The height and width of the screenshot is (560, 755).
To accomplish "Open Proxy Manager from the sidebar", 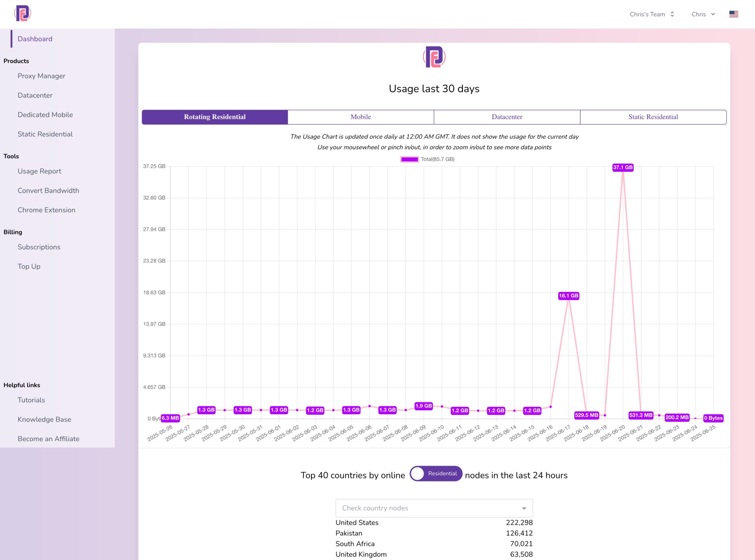I will coord(42,76).
